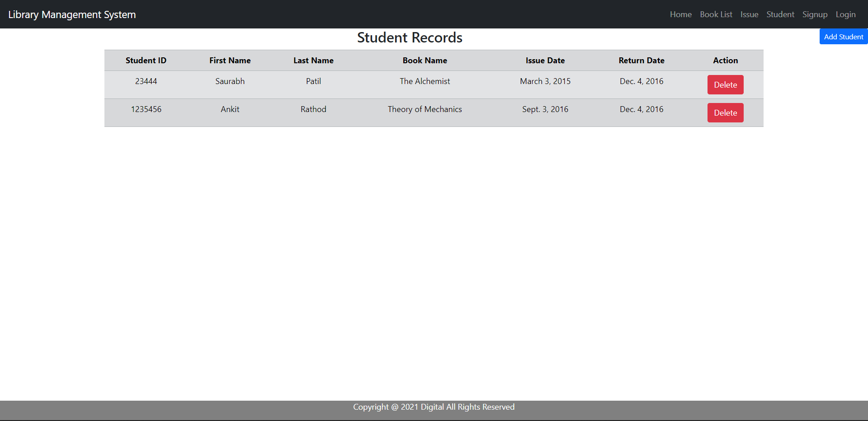This screenshot has width=868, height=421.
Task: Delete the record for Saurabh Patil
Action: [x=725, y=84]
